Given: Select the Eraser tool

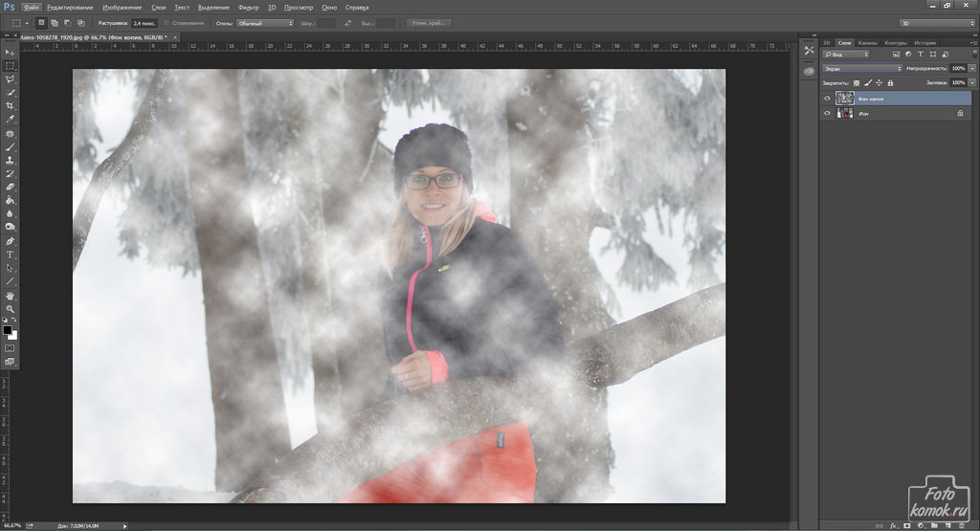Looking at the screenshot, I should coord(10,187).
